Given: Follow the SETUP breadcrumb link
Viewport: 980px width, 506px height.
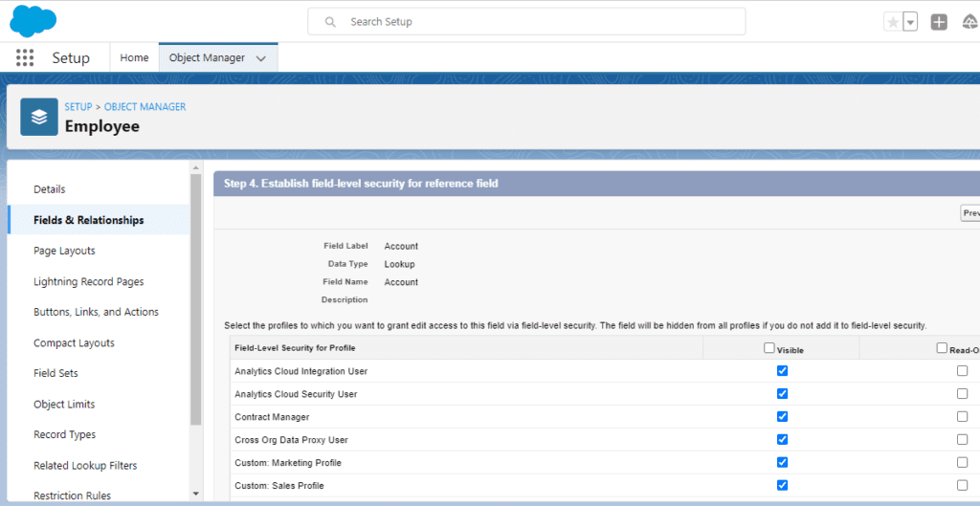Looking at the screenshot, I should pyautogui.click(x=78, y=107).
